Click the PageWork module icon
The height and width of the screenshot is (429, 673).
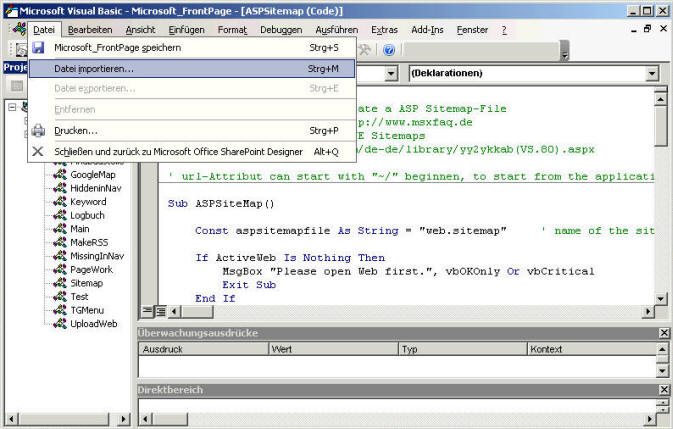click(x=60, y=269)
